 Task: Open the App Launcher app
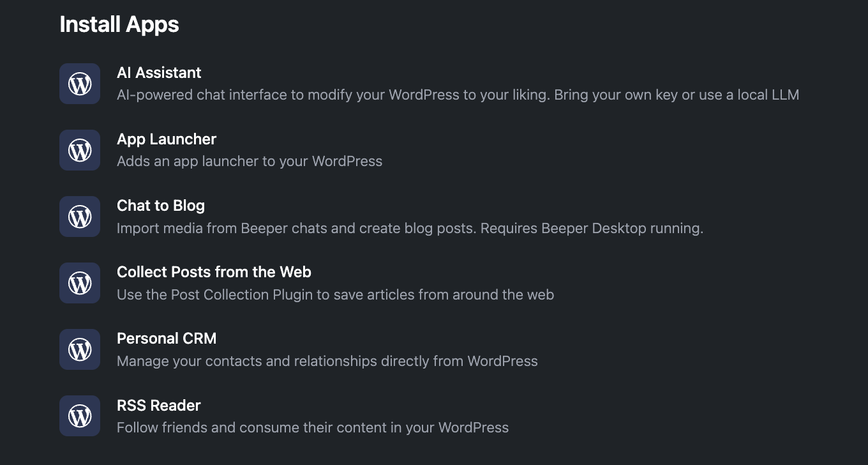click(167, 139)
